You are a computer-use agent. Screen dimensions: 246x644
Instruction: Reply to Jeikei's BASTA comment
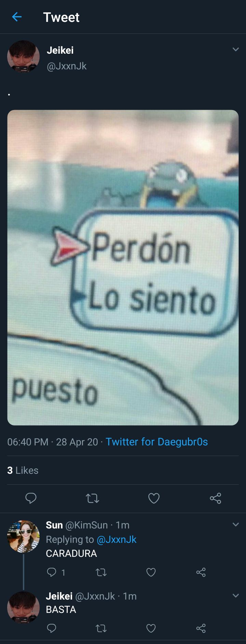(x=52, y=628)
